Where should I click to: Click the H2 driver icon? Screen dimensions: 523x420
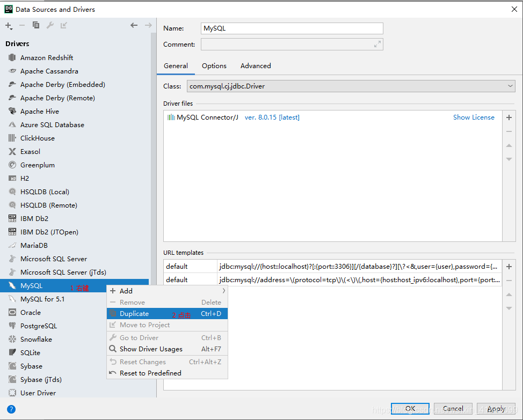12,179
